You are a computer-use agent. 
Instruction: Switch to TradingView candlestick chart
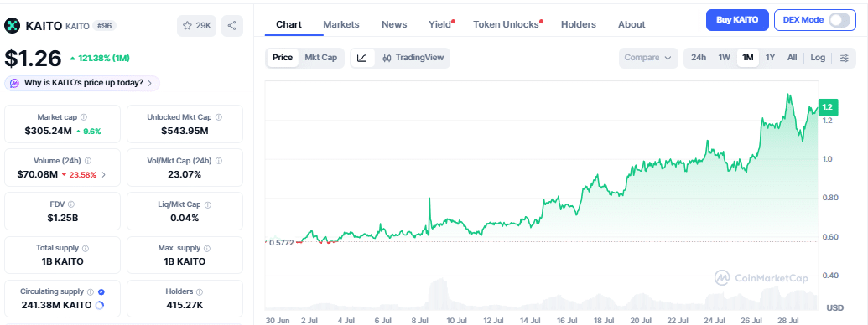tap(413, 58)
